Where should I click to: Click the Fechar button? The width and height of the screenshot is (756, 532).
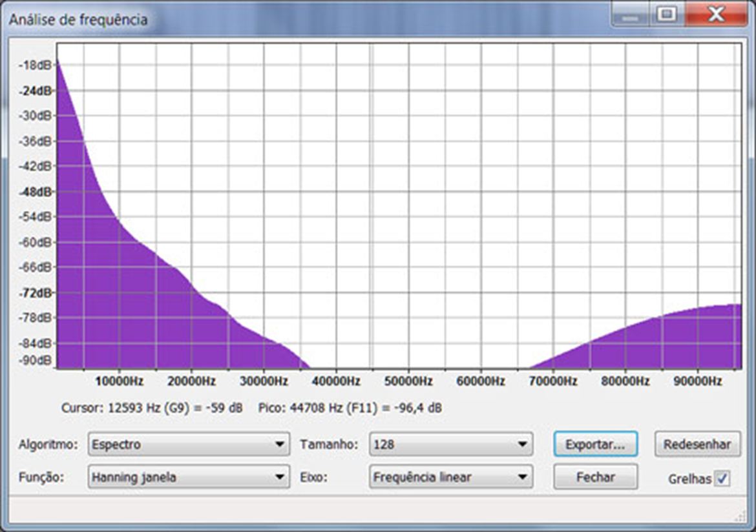tap(595, 477)
